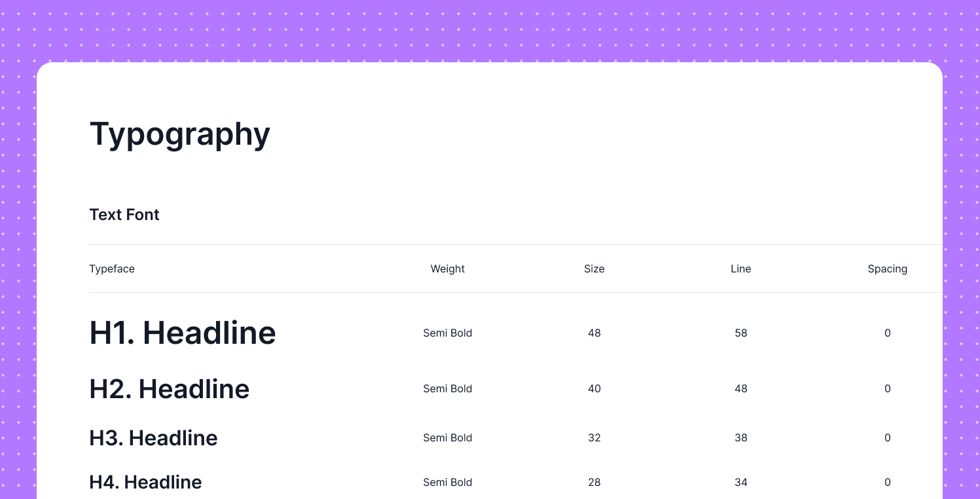Click line height value 58

tap(741, 333)
